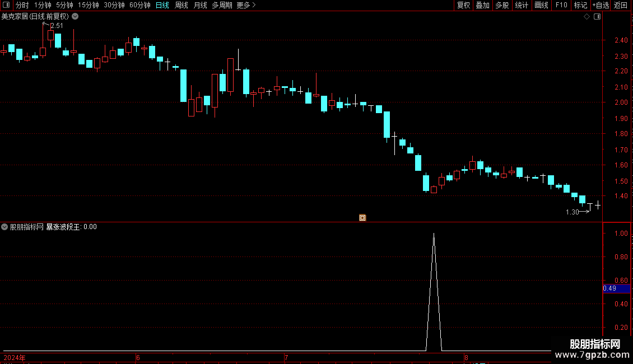Open the 复权 adjustment options
This screenshot has height=364, width=633.
[463, 5]
